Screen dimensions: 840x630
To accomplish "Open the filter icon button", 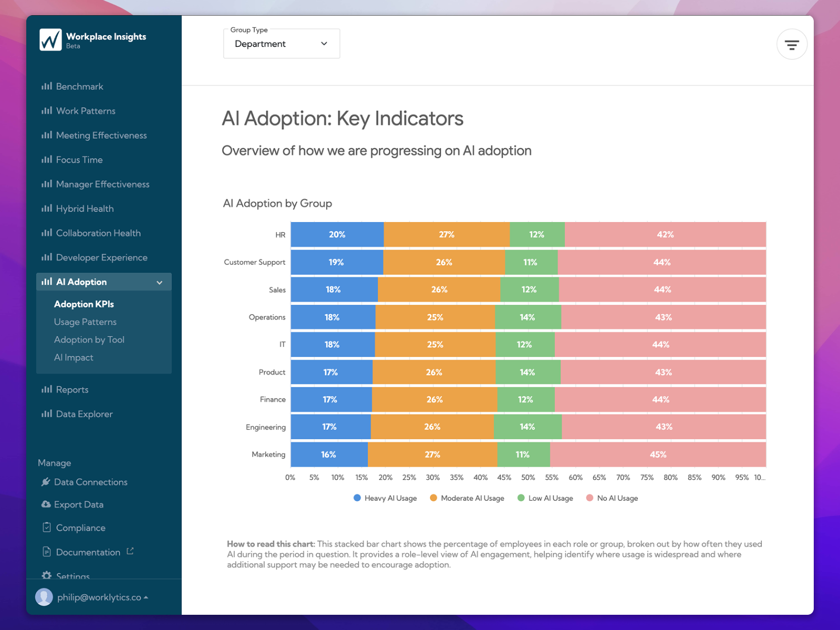I will 791,45.
